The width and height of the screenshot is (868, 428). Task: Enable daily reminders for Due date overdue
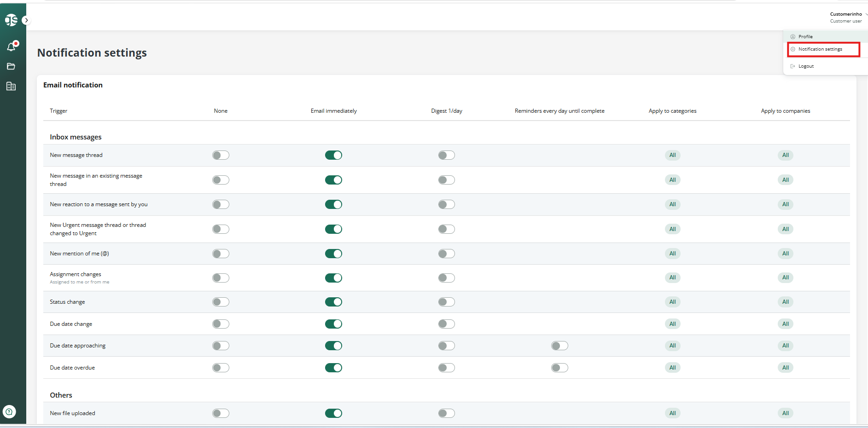tap(559, 368)
